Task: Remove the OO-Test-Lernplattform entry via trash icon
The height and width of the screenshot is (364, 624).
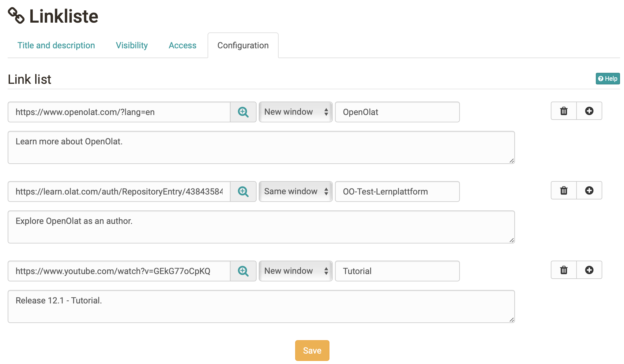Action: click(x=563, y=191)
